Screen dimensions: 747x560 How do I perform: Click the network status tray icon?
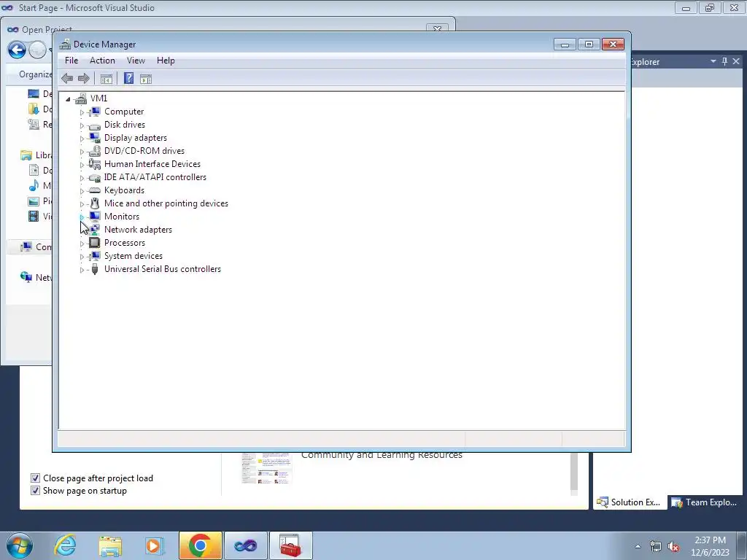point(656,547)
